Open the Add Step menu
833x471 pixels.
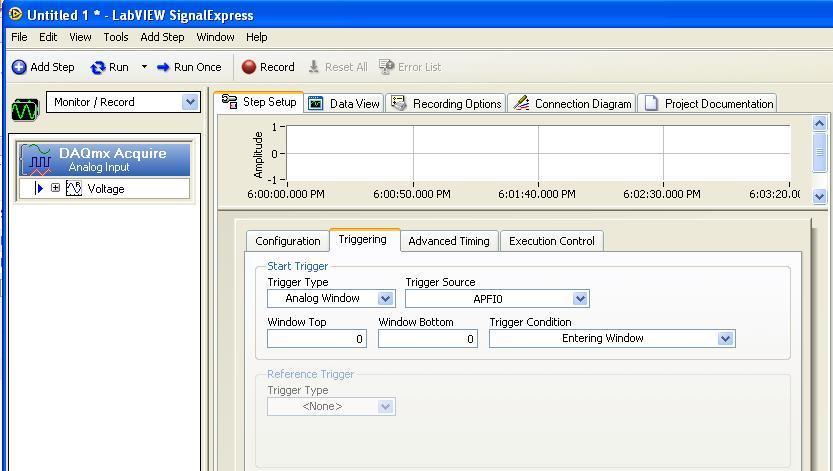tap(162, 37)
